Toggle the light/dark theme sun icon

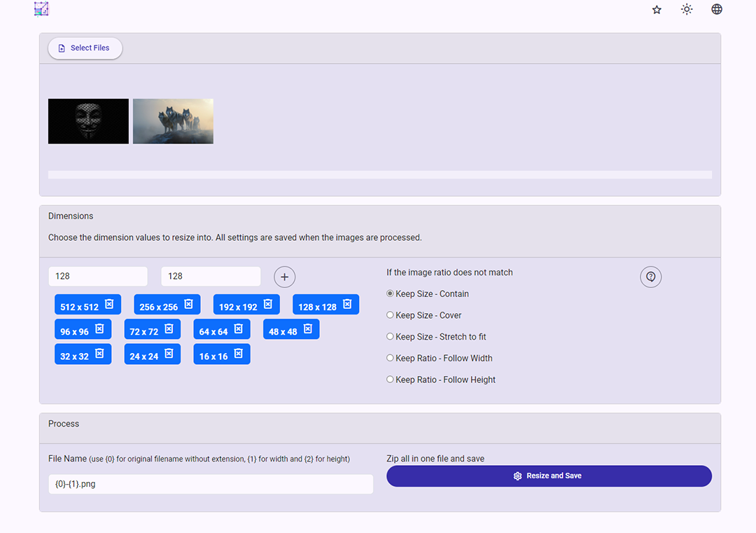[687, 10]
